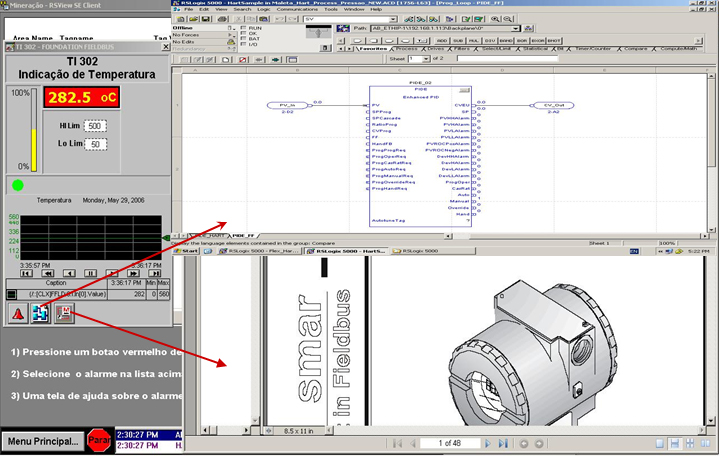Screen dimensions: 719x456
Task: Expand the Sheet number dropdown
Action: coord(426,59)
